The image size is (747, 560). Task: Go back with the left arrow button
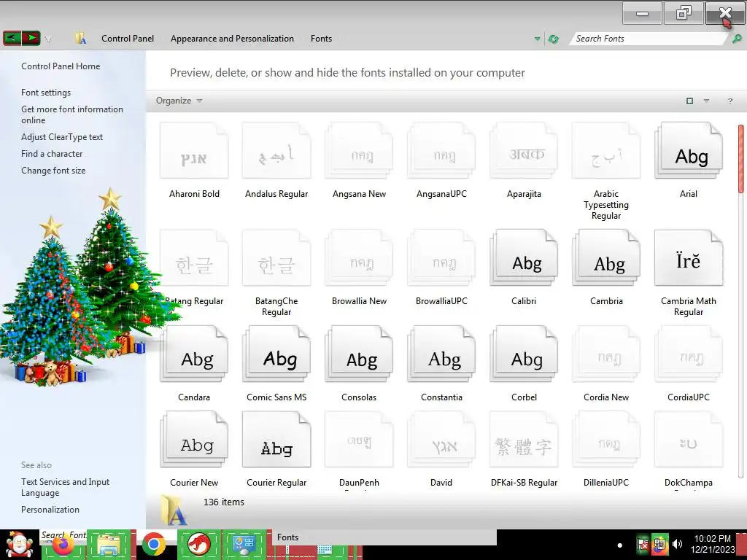(x=12, y=38)
